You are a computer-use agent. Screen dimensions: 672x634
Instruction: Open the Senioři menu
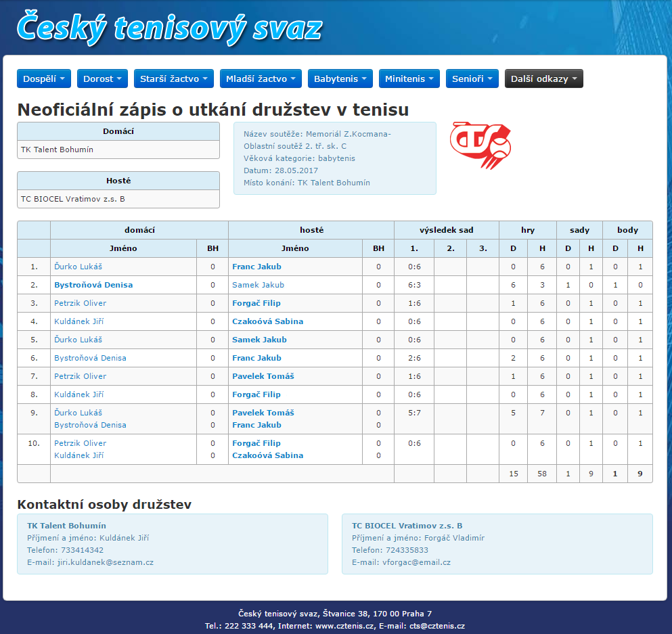click(472, 78)
